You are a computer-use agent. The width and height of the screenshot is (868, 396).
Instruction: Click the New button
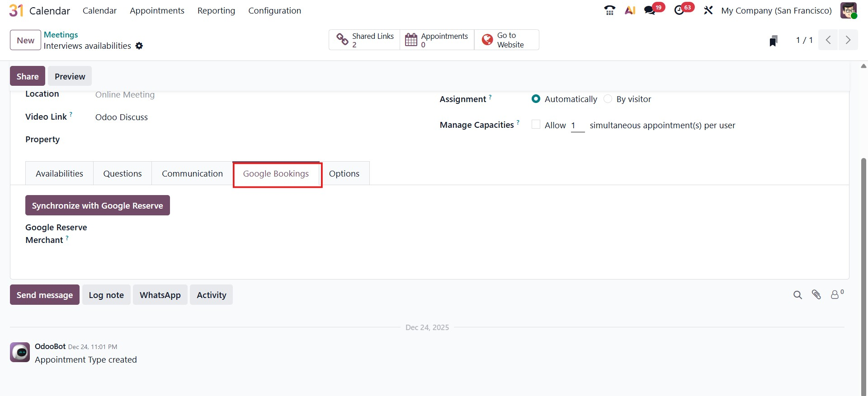(25, 40)
